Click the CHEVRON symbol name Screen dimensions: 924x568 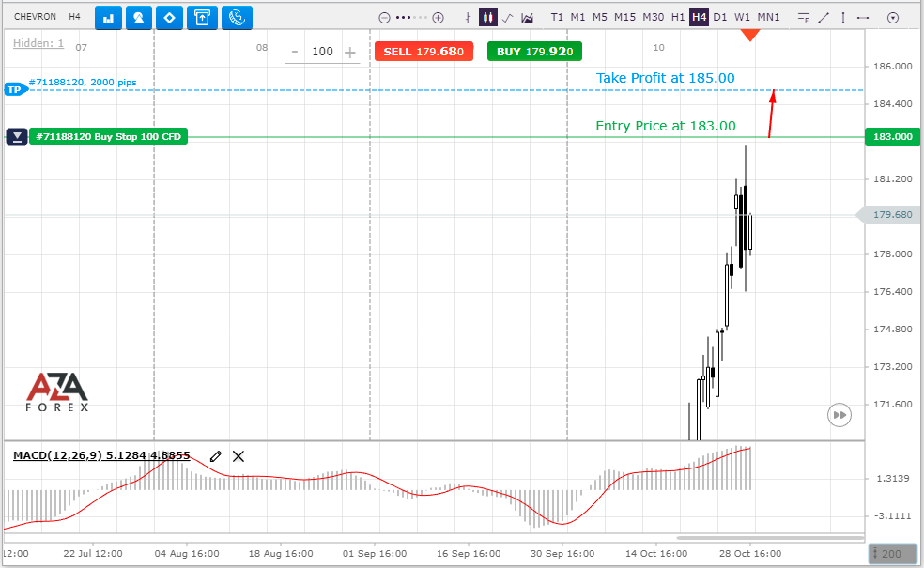pos(35,17)
